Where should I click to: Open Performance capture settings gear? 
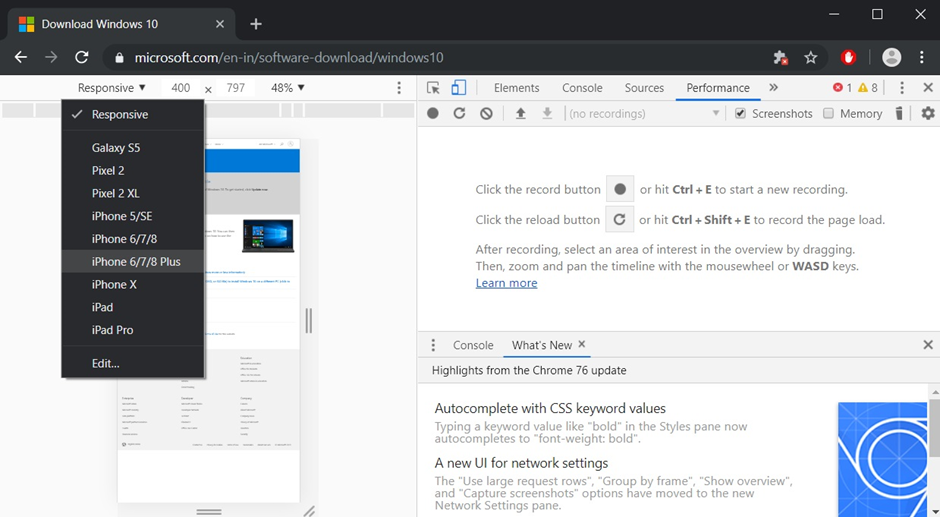[927, 114]
